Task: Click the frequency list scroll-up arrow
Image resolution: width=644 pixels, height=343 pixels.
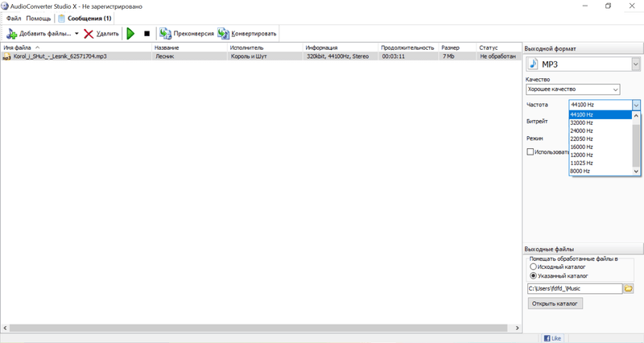Action: [x=636, y=115]
